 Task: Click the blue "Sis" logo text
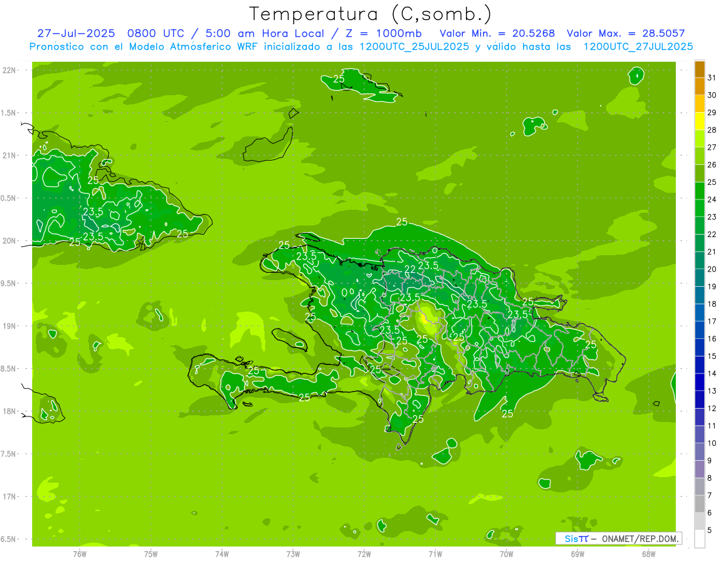click(571, 538)
